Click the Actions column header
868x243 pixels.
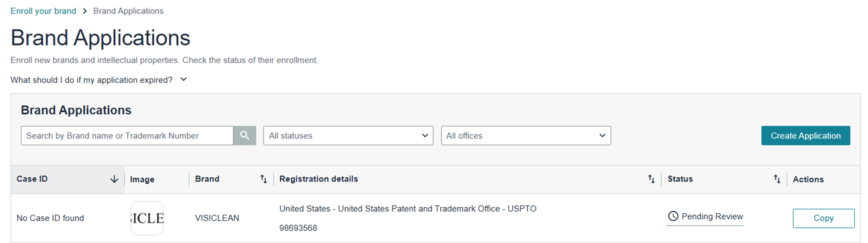(x=808, y=179)
